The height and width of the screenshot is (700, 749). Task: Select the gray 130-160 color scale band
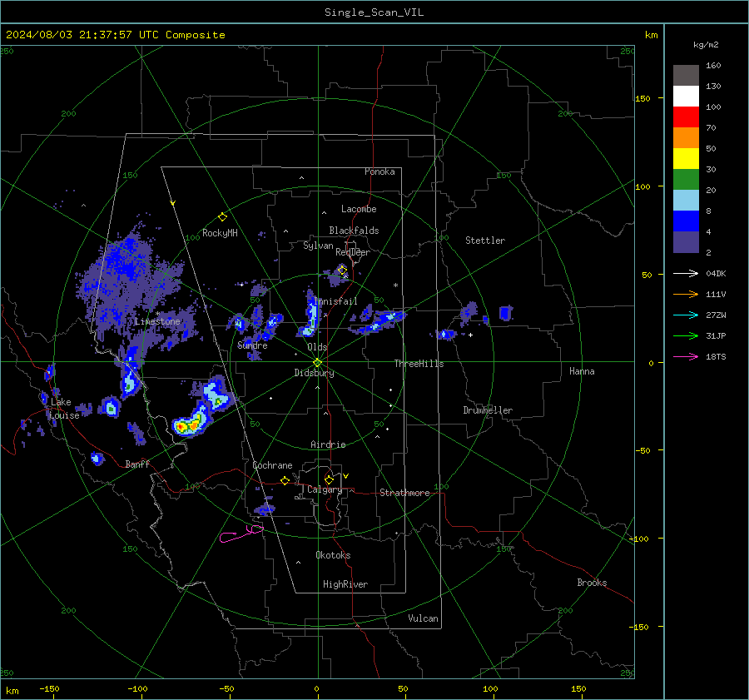point(686,76)
